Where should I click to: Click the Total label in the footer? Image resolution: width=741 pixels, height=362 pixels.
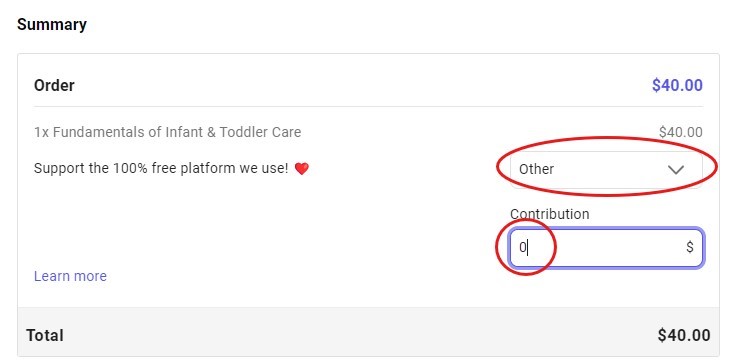(x=45, y=336)
